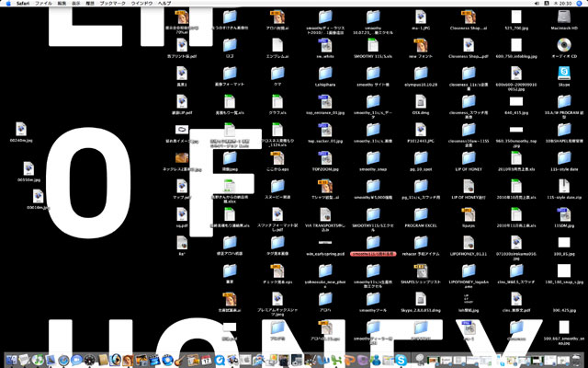Open the ブックマーク (Bookmarks) menu
Screen dimensions: 588x368
(x=112, y=5)
